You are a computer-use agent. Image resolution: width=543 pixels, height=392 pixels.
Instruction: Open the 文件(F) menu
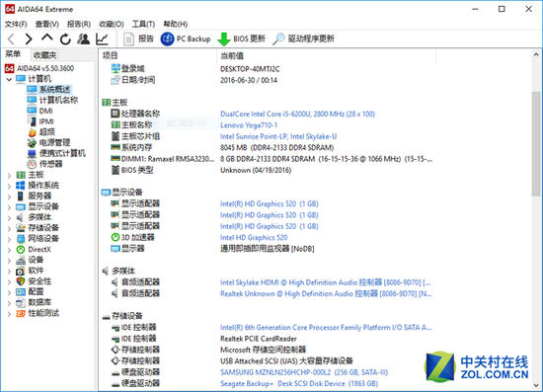[x=16, y=24]
